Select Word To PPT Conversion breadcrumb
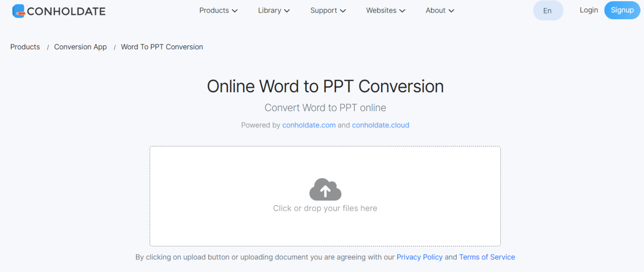This screenshot has height=272, width=644. (162, 47)
